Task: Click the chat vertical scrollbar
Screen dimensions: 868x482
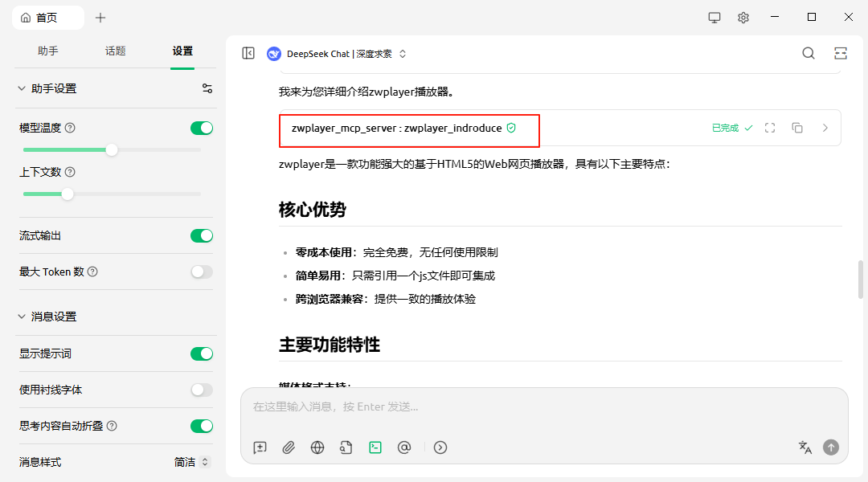Action: coord(861,280)
